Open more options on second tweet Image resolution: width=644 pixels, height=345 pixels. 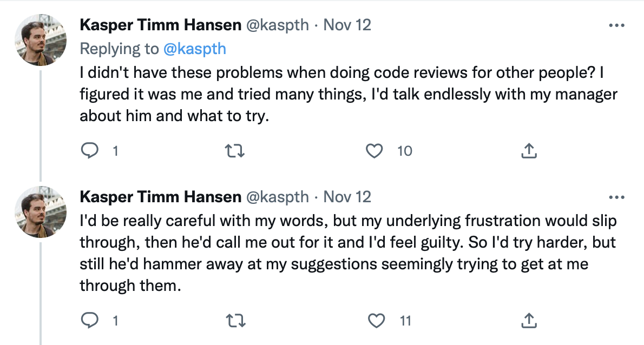click(616, 196)
